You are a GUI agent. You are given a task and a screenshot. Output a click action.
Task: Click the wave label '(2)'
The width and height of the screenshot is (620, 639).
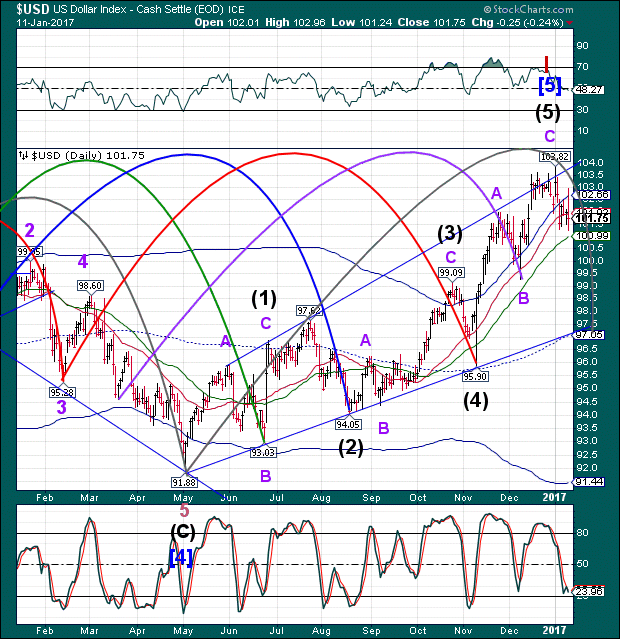coord(351,447)
